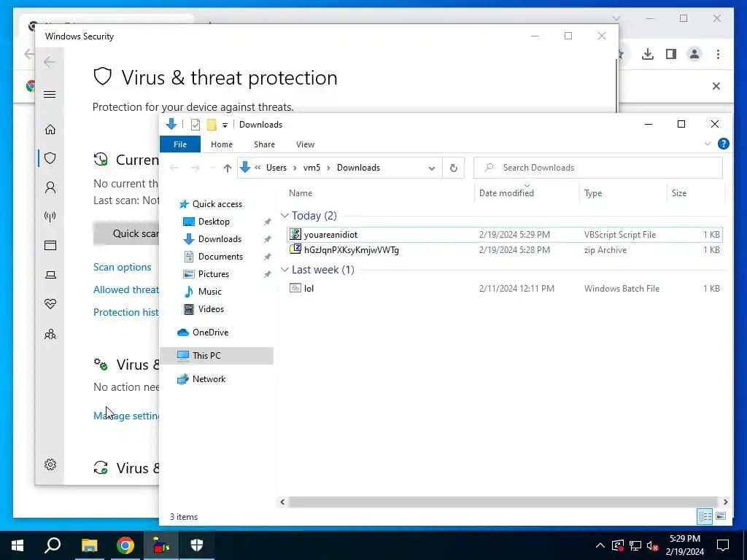Switch to details view in Explorer status bar

coord(705,516)
